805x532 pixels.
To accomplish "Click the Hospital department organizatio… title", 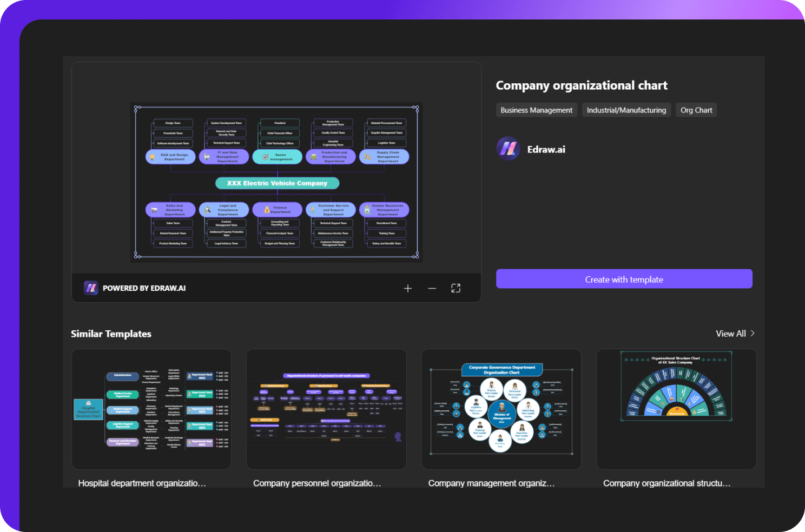I will (x=142, y=483).
